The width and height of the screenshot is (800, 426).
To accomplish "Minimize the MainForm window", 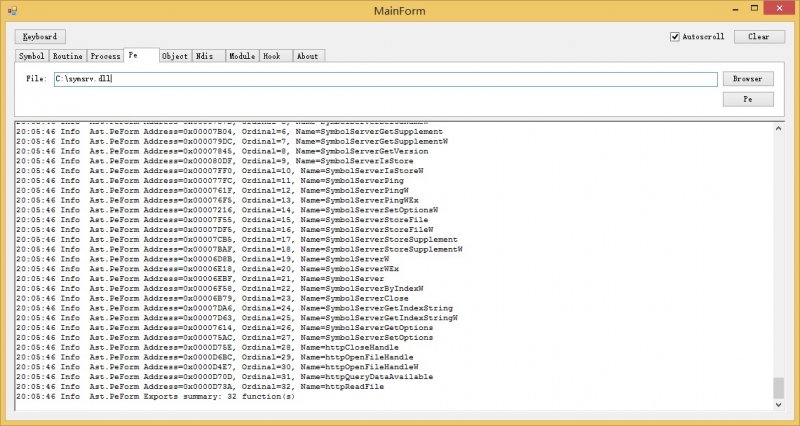I will coord(735,9).
